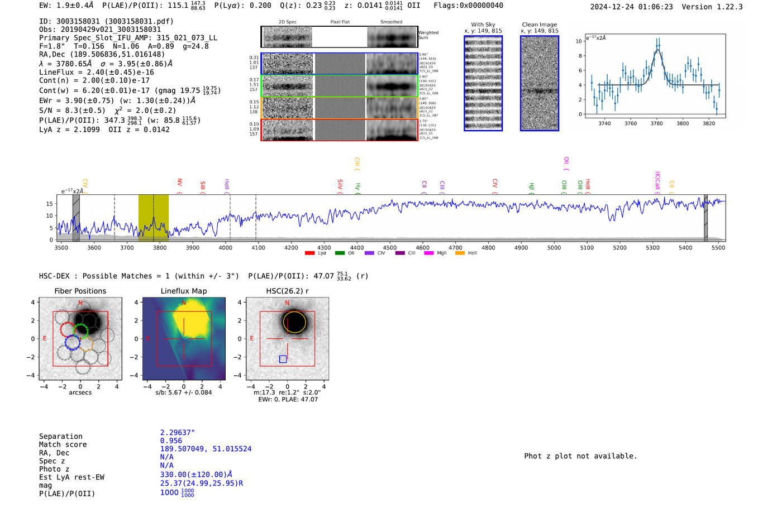The width and height of the screenshot is (782, 532).
Task: Click the red NV line marker
Action: coord(179,186)
